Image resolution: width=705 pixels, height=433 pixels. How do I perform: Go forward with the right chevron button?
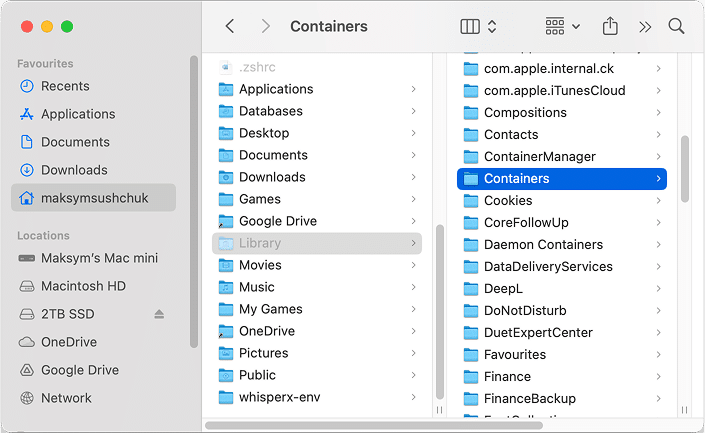[x=266, y=26]
